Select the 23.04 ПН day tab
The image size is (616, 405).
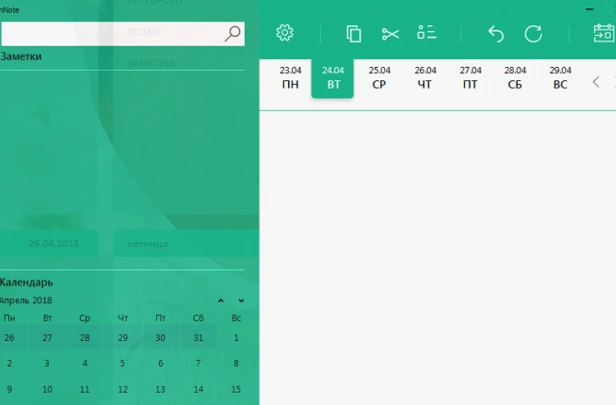290,78
